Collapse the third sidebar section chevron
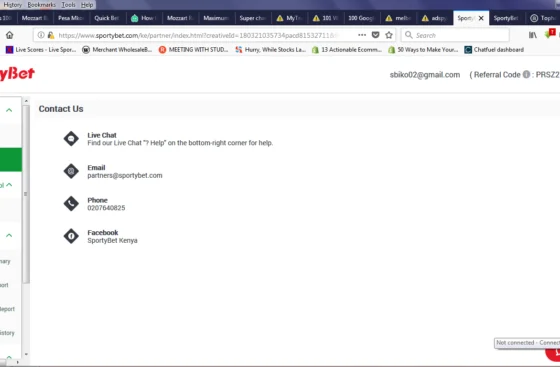This screenshot has width=560, height=367. [9, 235]
